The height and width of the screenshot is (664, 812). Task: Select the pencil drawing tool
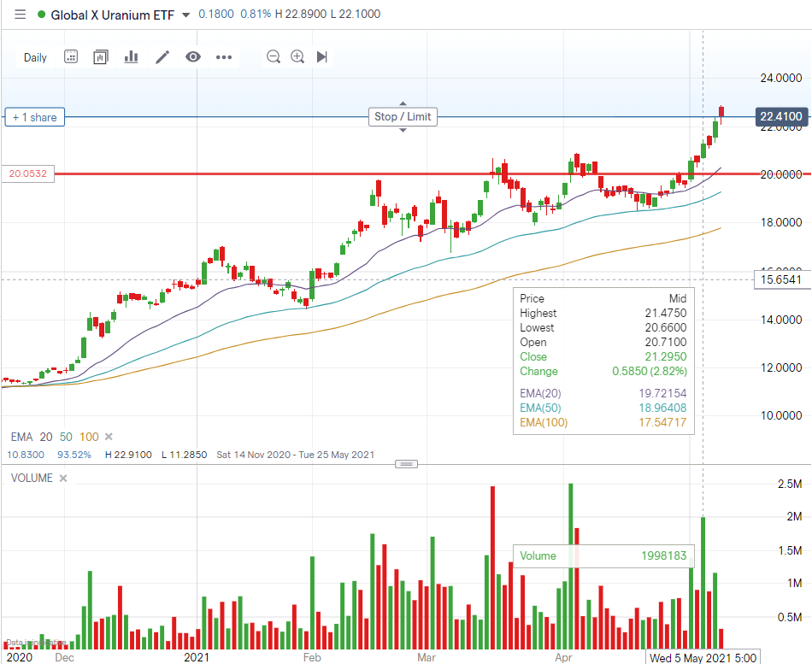click(162, 57)
